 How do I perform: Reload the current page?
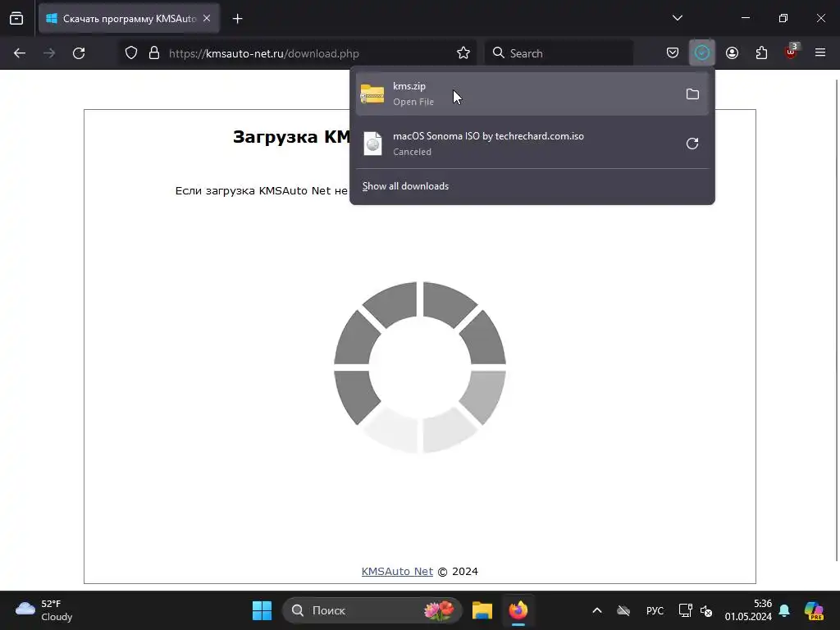tap(79, 53)
